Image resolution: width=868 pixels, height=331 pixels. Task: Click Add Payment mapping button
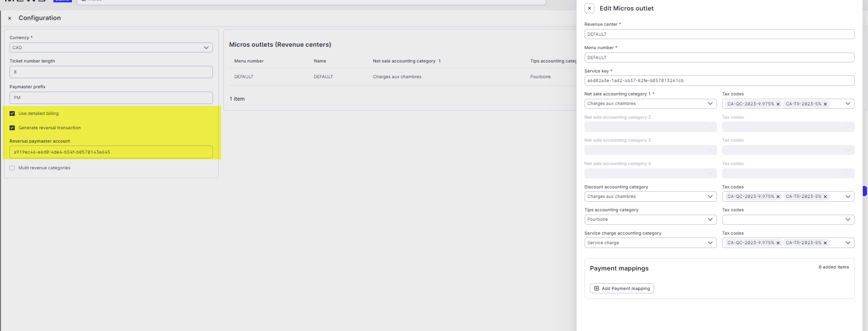coord(622,289)
